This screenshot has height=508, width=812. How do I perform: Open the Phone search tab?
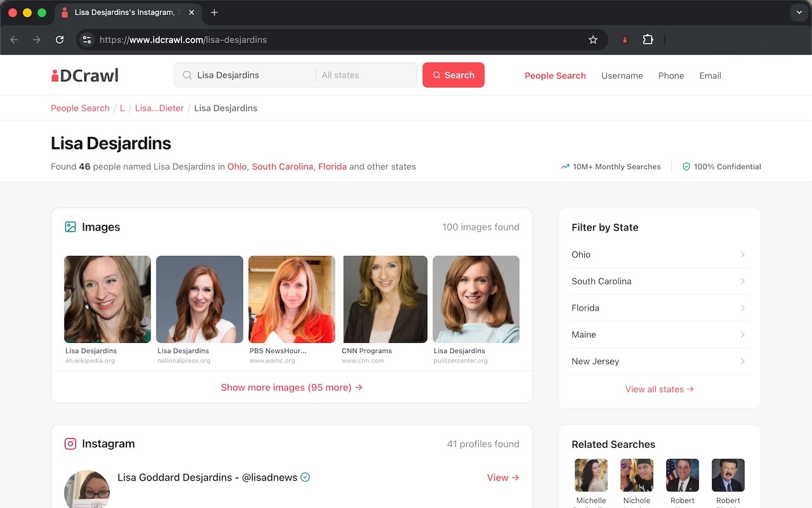[671, 76]
